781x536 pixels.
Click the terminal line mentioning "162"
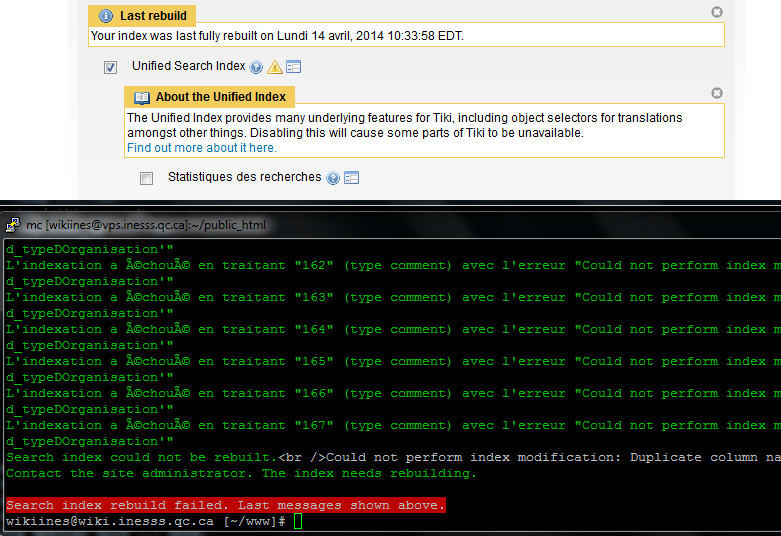(x=393, y=266)
